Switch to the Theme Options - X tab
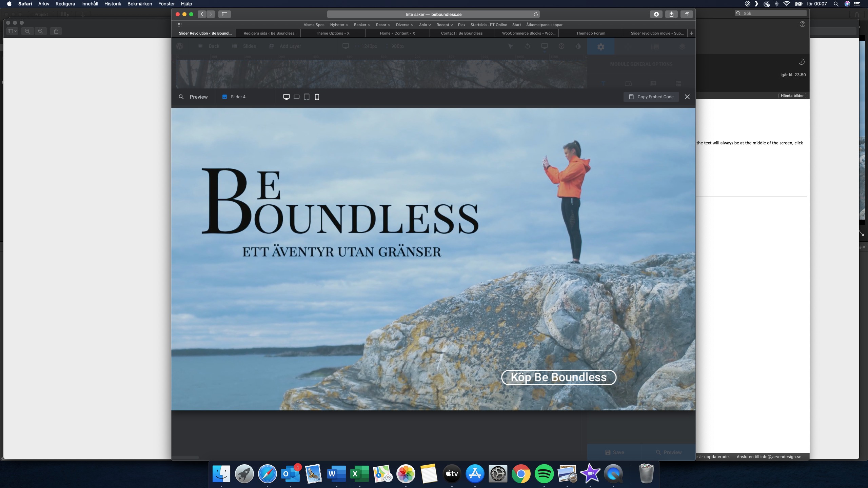The image size is (868, 488). (333, 33)
